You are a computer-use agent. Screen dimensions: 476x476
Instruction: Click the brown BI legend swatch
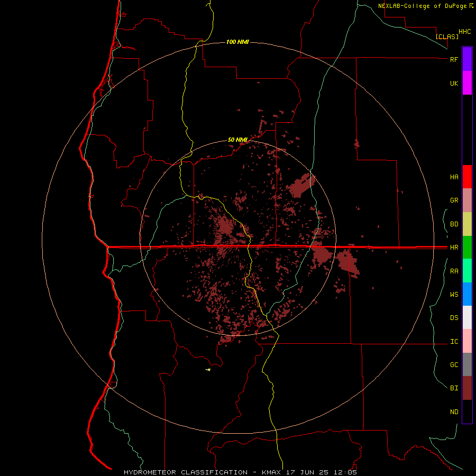point(467,388)
